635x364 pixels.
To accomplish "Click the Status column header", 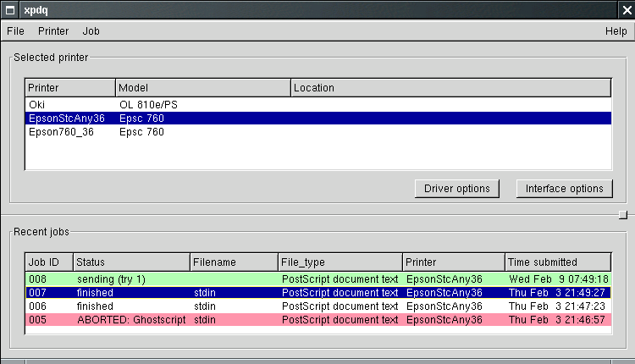I will click(131, 262).
